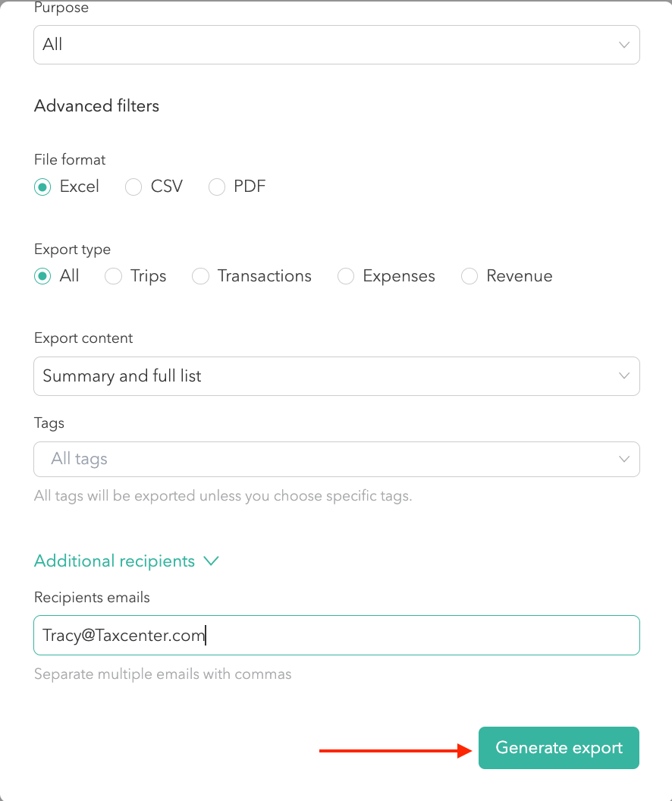Open the Tags dropdown
The image size is (672, 801).
click(336, 459)
